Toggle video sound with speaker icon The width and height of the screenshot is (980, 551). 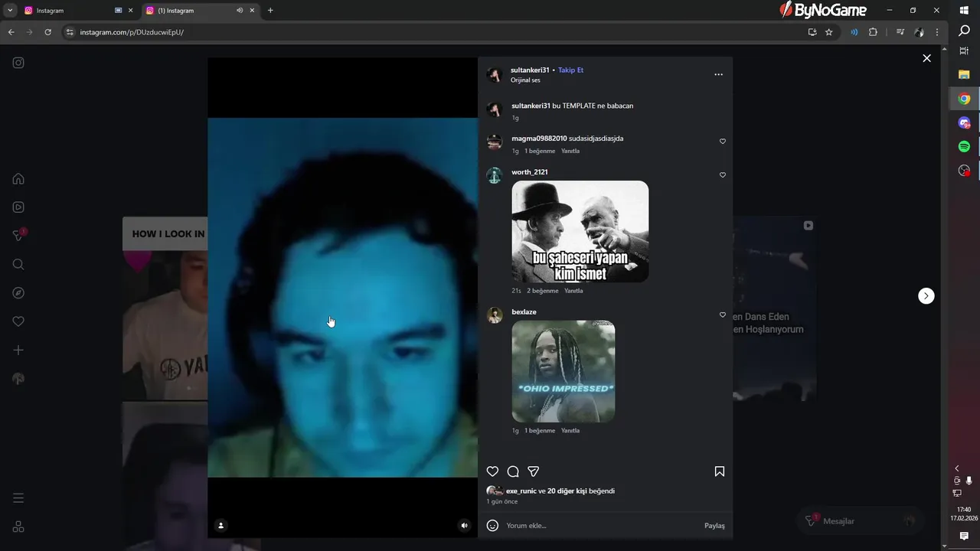pos(464,526)
